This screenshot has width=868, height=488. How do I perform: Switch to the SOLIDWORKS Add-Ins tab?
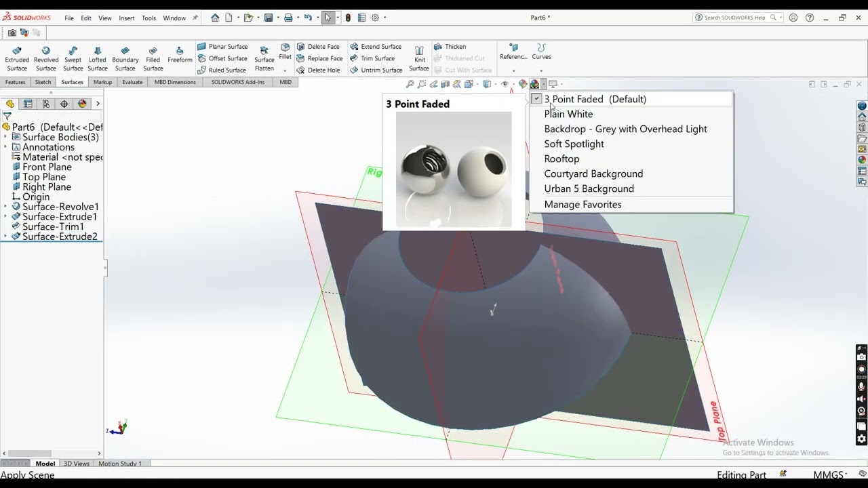click(x=237, y=82)
